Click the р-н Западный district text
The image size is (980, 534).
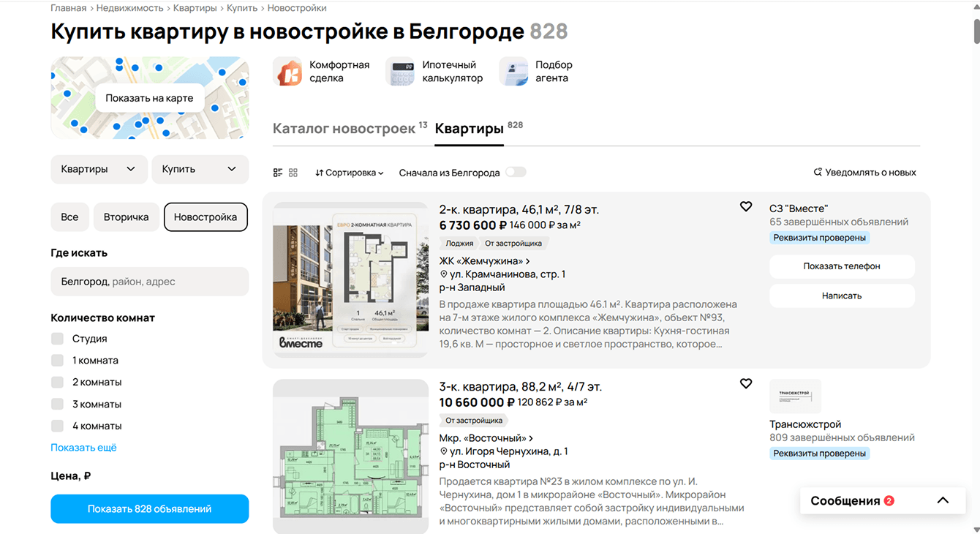point(472,287)
